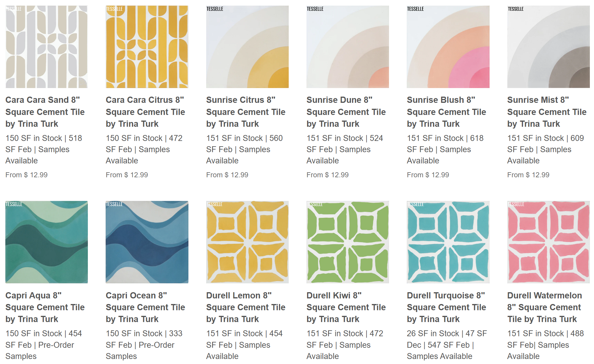
Task: Open the Cara Cara Sand tile image
Action: (x=46, y=47)
